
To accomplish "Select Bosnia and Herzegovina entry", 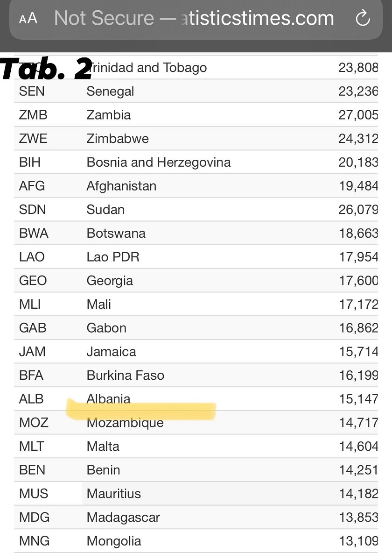I will (x=159, y=162).
